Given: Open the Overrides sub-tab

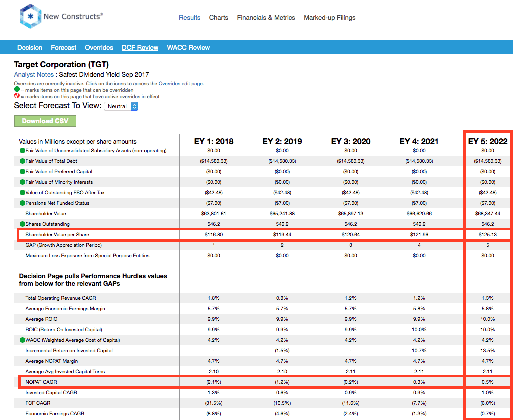Looking at the screenshot, I should [x=99, y=48].
